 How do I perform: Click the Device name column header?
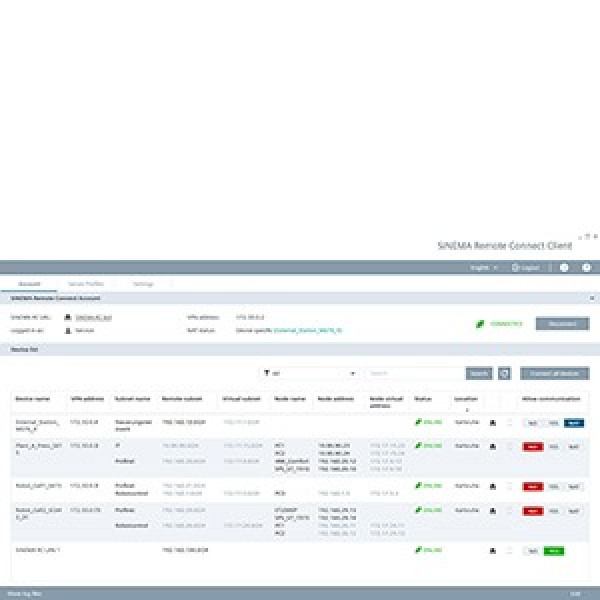click(33, 399)
